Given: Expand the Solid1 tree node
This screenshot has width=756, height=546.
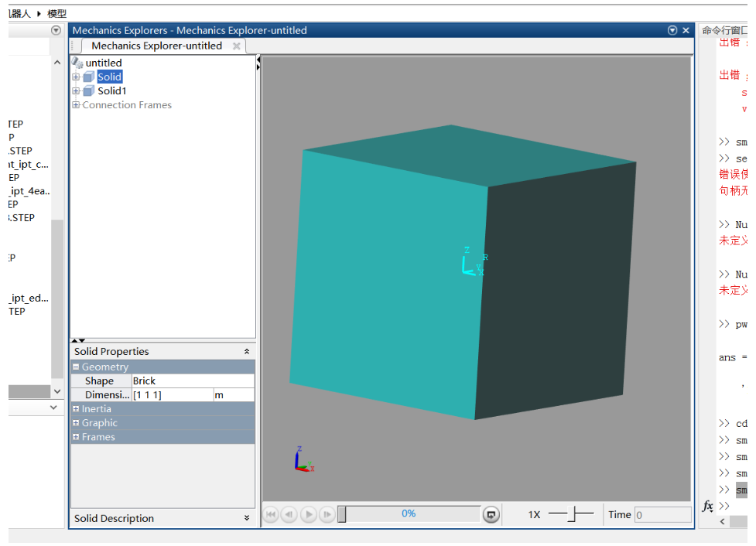Looking at the screenshot, I should pyautogui.click(x=74, y=90).
